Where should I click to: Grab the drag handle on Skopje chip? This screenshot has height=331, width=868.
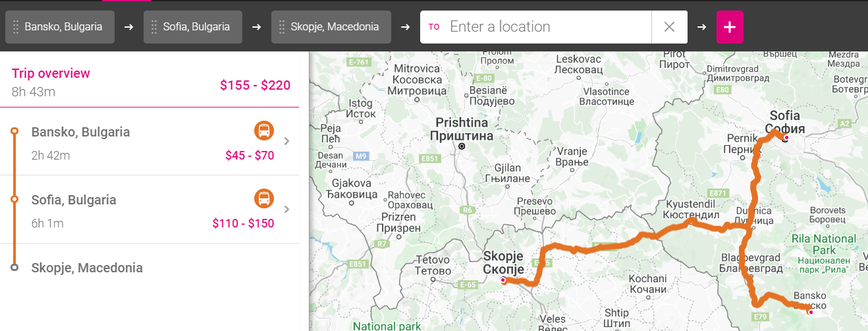[x=282, y=27]
